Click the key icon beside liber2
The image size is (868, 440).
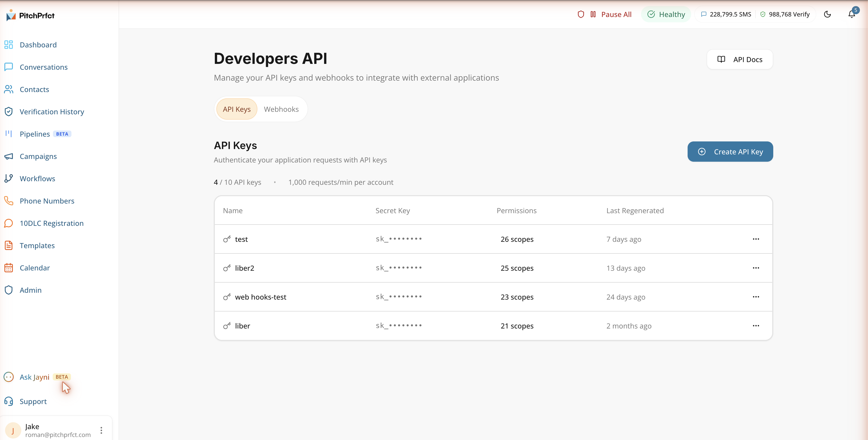227,268
